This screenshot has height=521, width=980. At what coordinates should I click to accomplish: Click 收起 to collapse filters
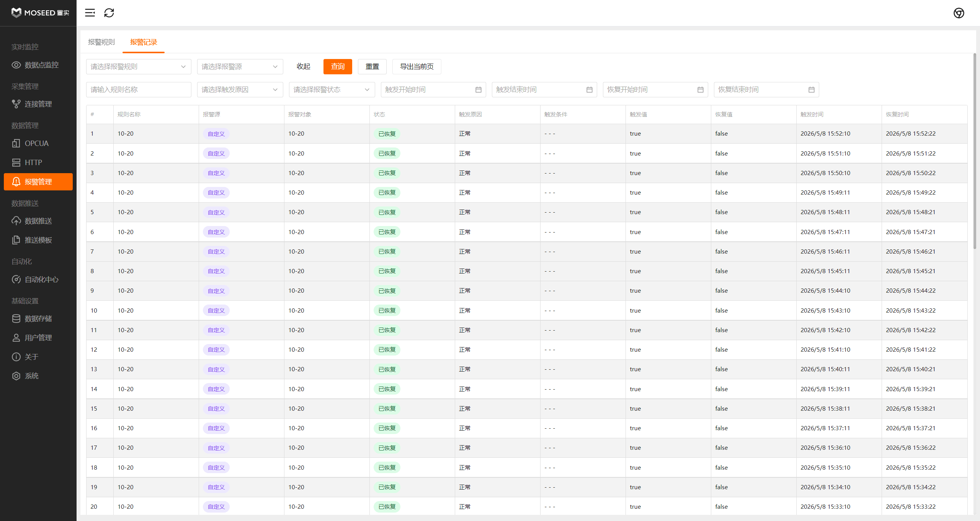303,67
